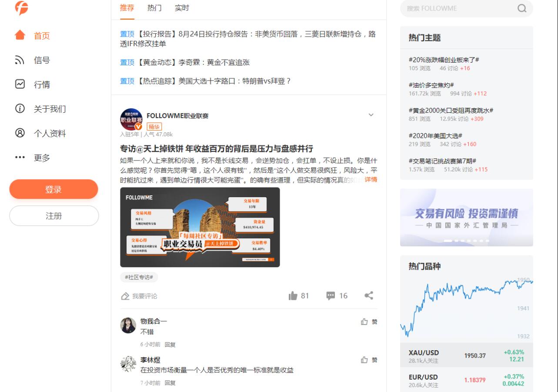Like 李林煜's comment

tap(364, 360)
